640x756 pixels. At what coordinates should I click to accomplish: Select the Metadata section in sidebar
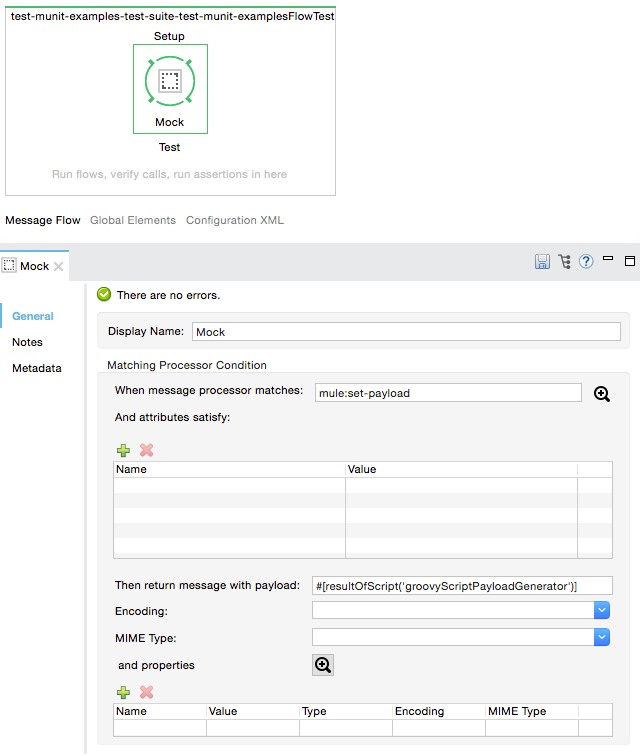[36, 368]
